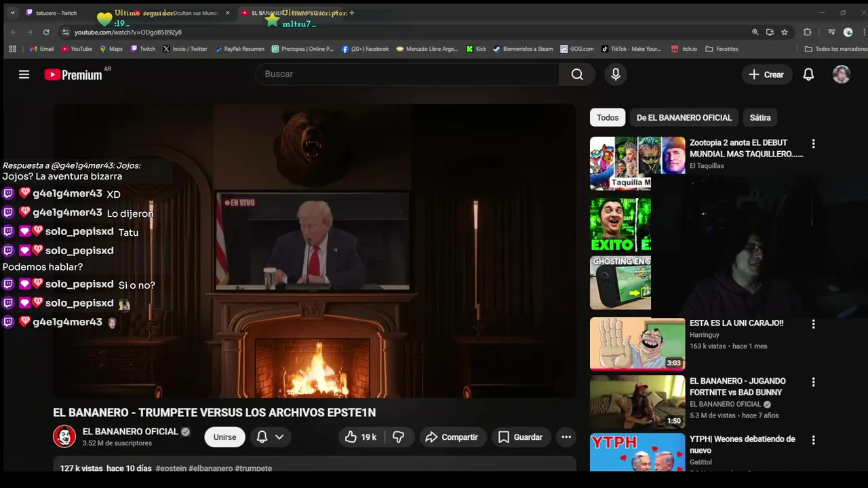Select the Sátira filter chip

point(760,117)
